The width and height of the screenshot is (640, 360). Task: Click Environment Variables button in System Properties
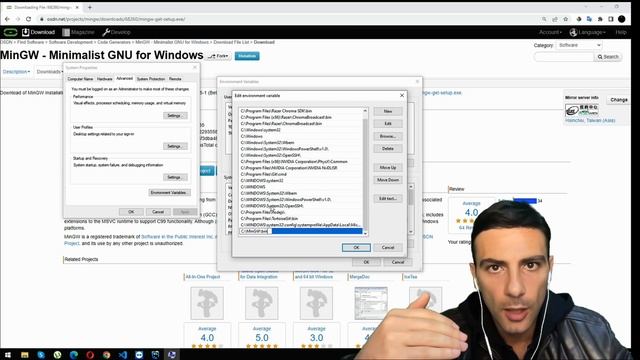(169, 193)
